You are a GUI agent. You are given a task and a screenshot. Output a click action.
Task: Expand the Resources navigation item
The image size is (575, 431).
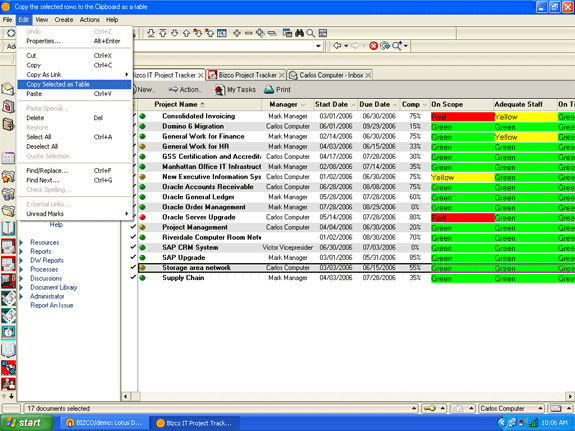tap(21, 242)
